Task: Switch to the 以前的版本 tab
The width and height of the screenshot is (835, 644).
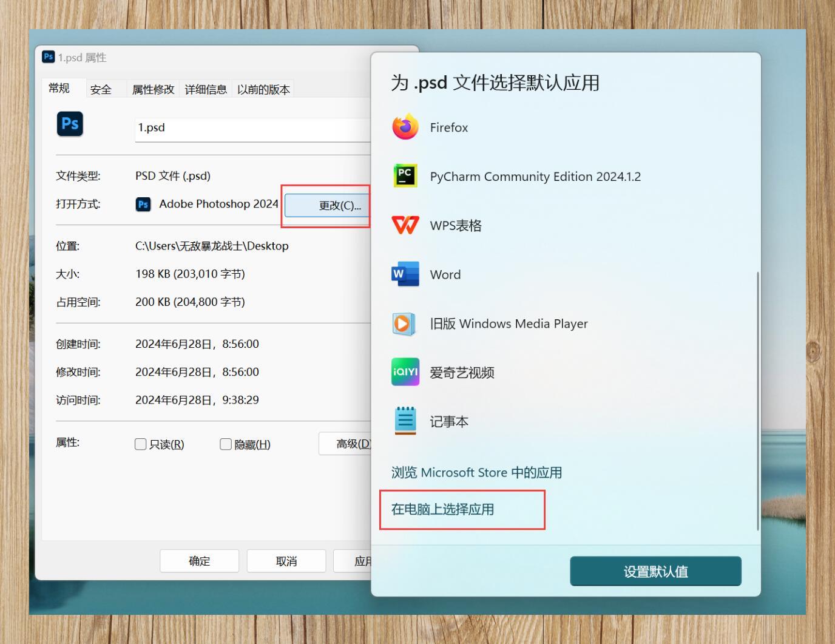Action: (x=263, y=89)
